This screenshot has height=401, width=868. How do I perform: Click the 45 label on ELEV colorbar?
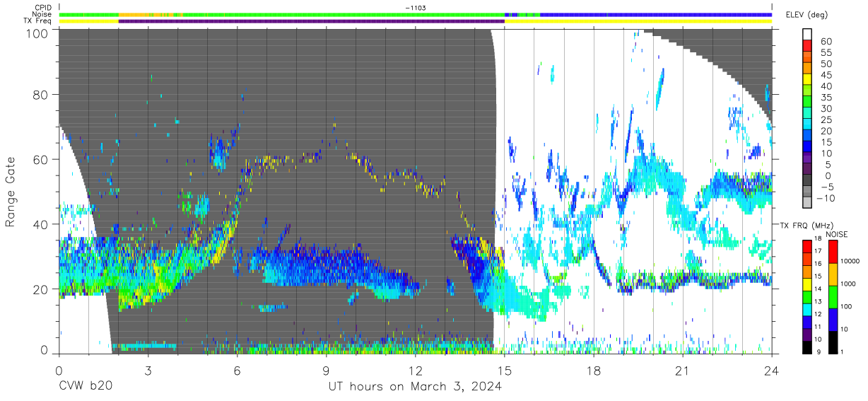[x=825, y=75]
